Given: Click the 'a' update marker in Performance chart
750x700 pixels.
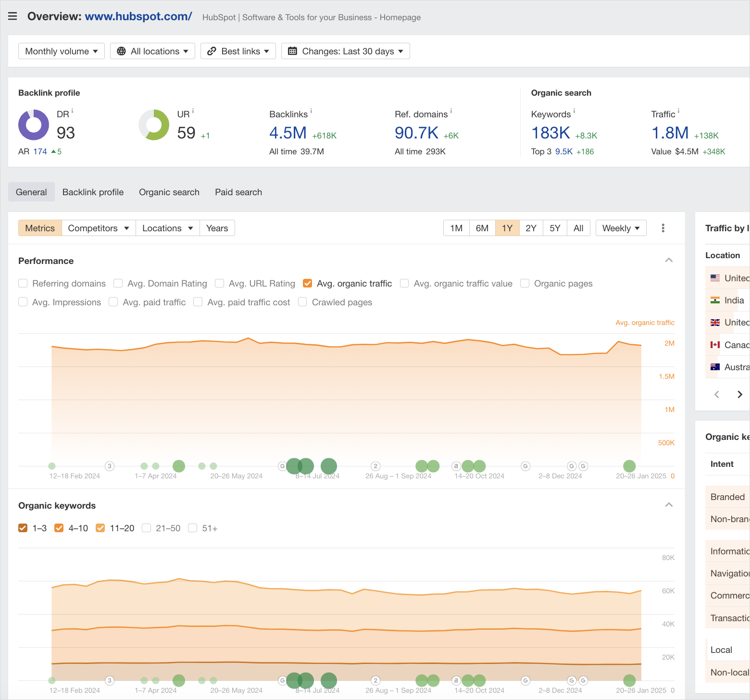Looking at the screenshot, I should coord(456,466).
